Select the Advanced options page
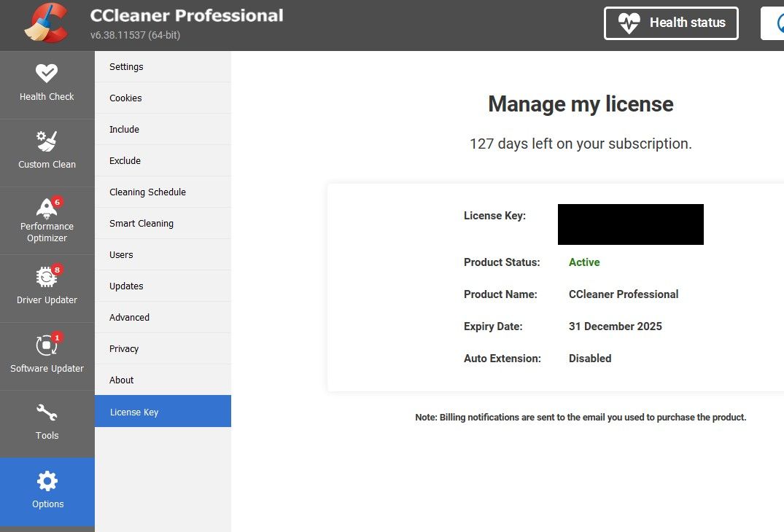The height and width of the screenshot is (532, 784). (129, 317)
